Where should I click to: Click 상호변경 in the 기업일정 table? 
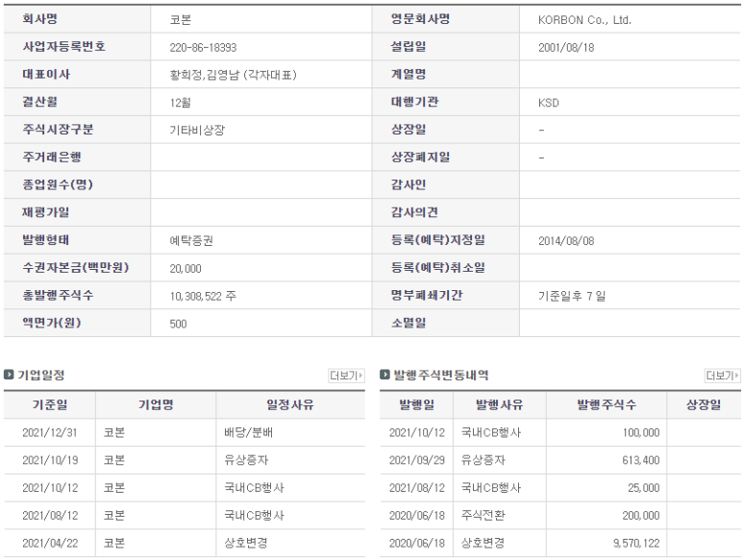point(246,543)
